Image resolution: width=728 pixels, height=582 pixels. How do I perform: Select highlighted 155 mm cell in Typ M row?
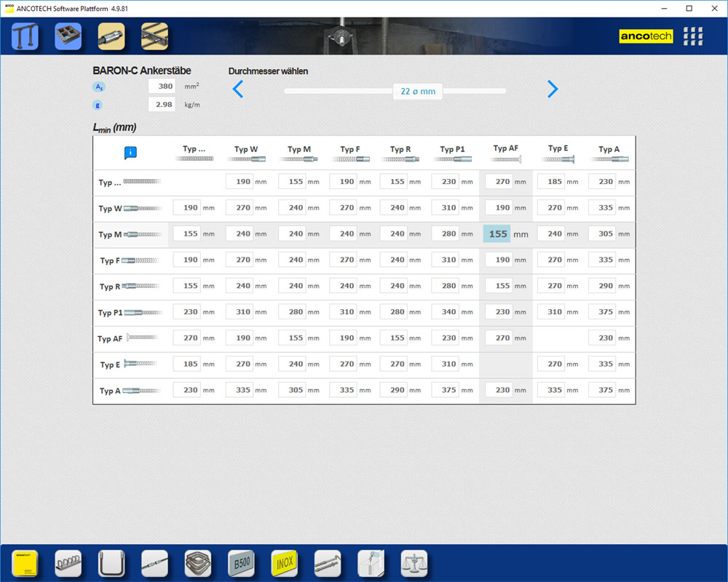tap(498, 234)
